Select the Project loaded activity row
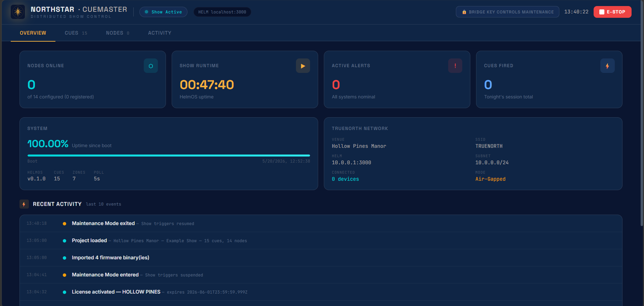644x306 pixels. 321,241
